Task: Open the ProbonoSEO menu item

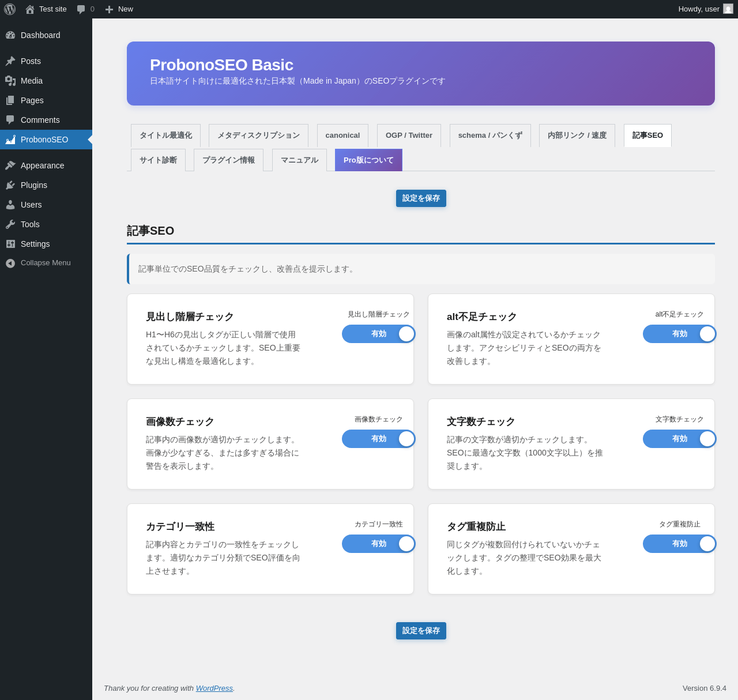Action: pyautogui.click(x=46, y=140)
